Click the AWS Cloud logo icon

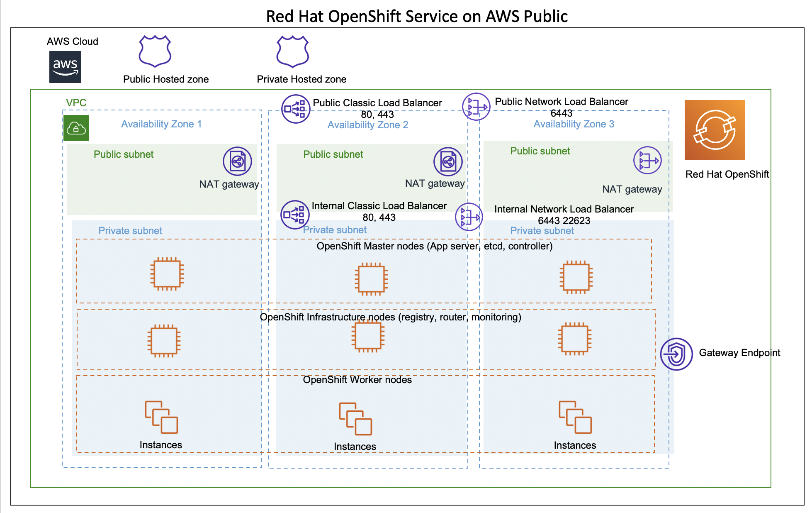65,67
